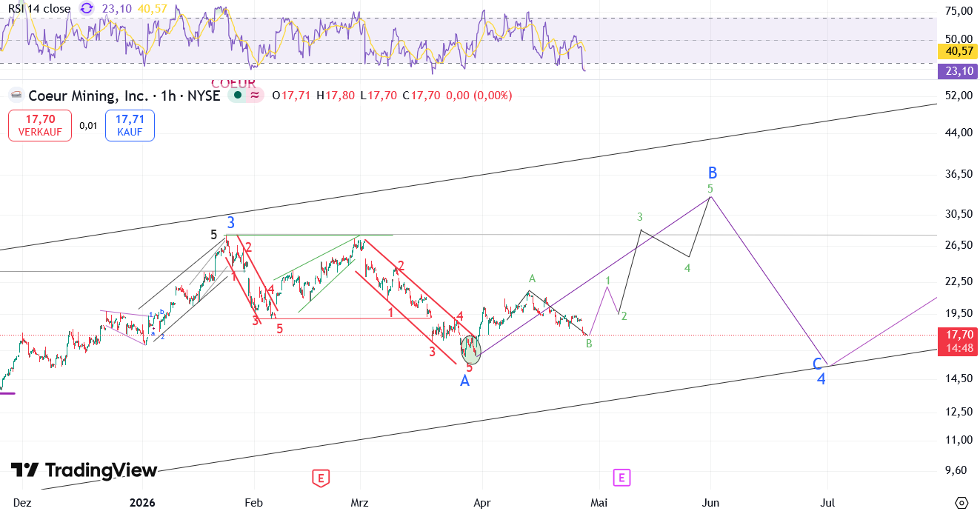
Task: Select the 'RSI 14 close' indicator title
Action: click(x=39, y=9)
